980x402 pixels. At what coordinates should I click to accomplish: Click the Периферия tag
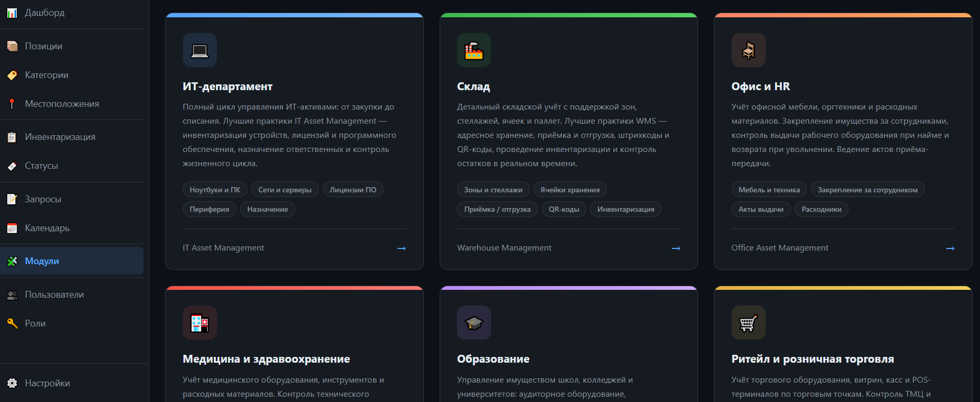pyautogui.click(x=210, y=209)
